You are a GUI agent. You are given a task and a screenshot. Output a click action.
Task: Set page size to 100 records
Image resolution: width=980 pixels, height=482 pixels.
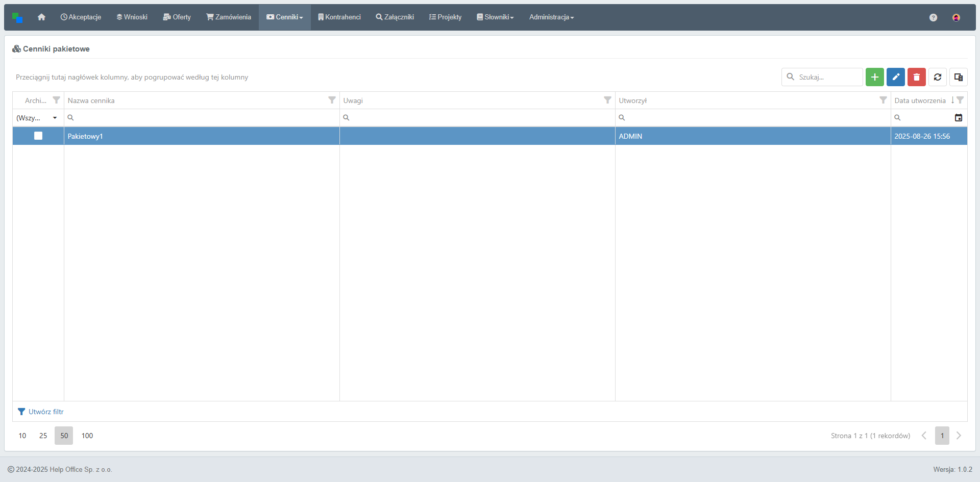[87, 436]
